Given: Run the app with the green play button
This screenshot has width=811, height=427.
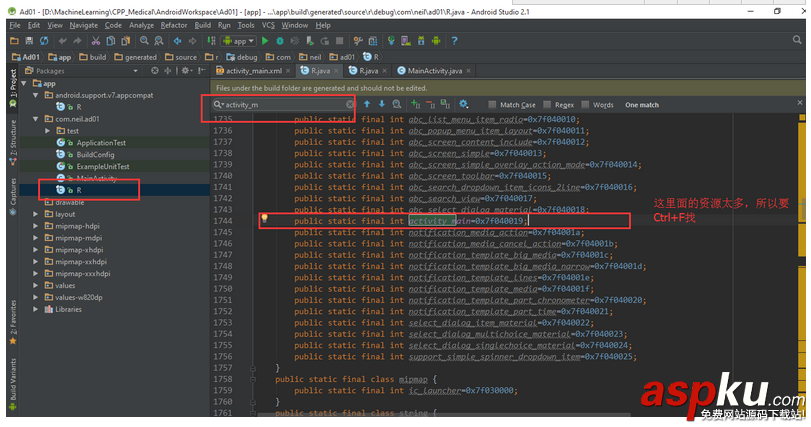Looking at the screenshot, I should click(x=265, y=41).
